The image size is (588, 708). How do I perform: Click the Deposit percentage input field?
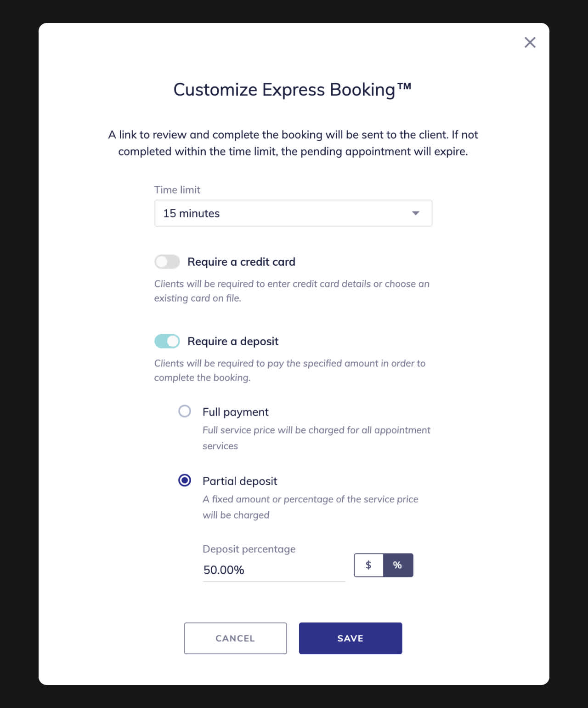click(x=273, y=570)
